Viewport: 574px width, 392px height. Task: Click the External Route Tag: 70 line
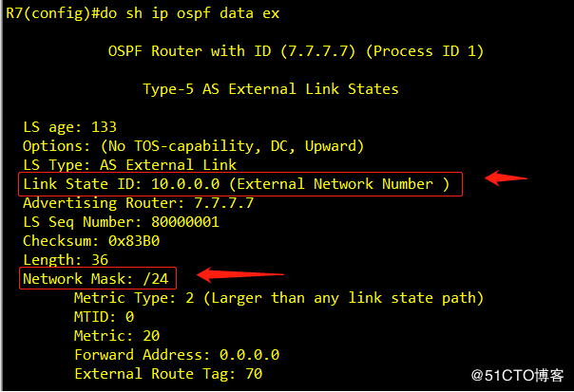click(x=168, y=374)
